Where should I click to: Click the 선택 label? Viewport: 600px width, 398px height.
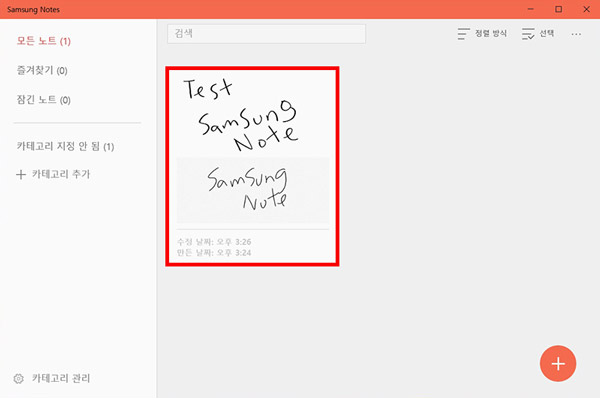[x=547, y=34]
